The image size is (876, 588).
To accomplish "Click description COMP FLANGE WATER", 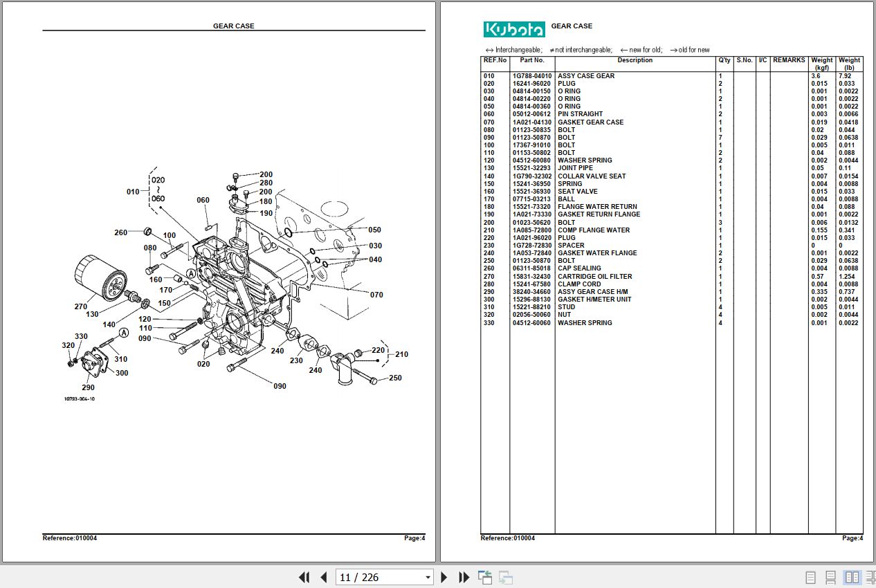I will [594, 230].
